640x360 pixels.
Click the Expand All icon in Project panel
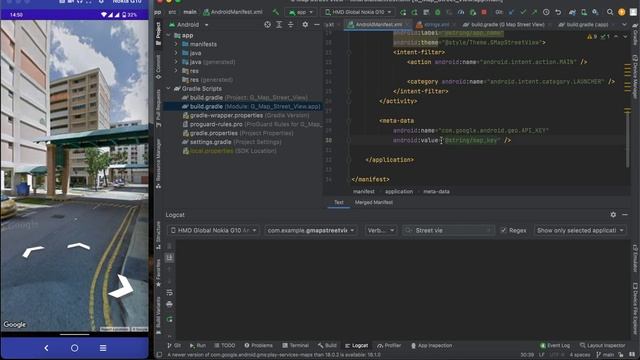tap(279, 24)
